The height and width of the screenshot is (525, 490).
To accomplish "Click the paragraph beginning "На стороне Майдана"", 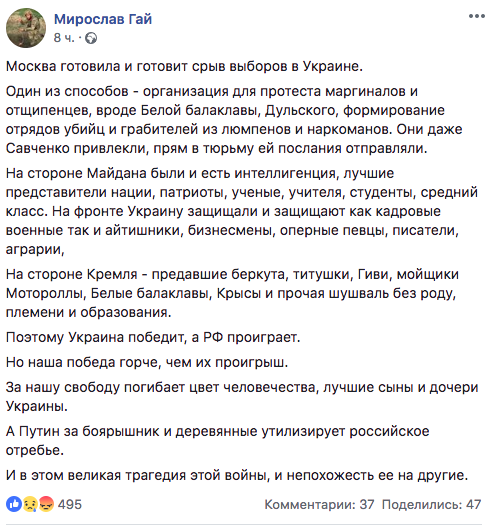I will point(242,211).
